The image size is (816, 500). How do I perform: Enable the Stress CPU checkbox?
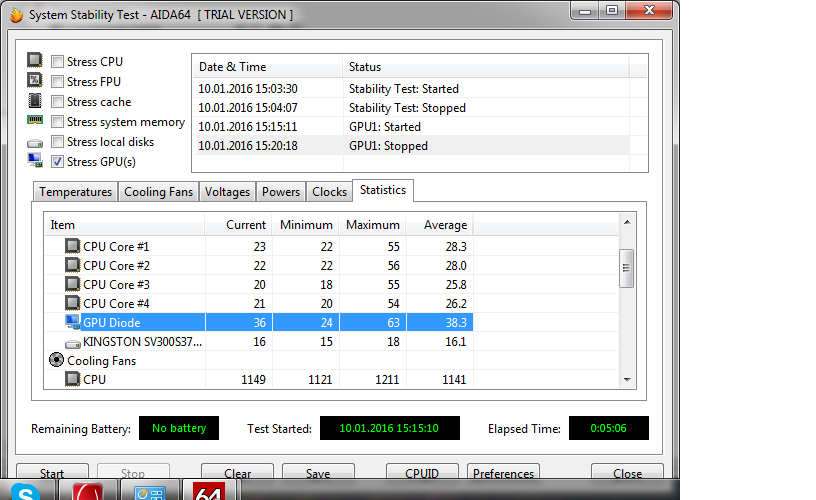pyautogui.click(x=57, y=61)
